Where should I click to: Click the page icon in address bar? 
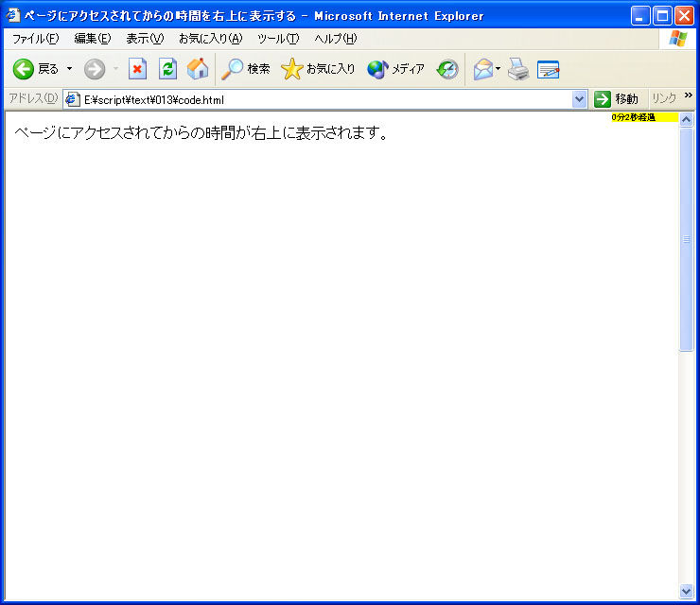pyautogui.click(x=73, y=99)
